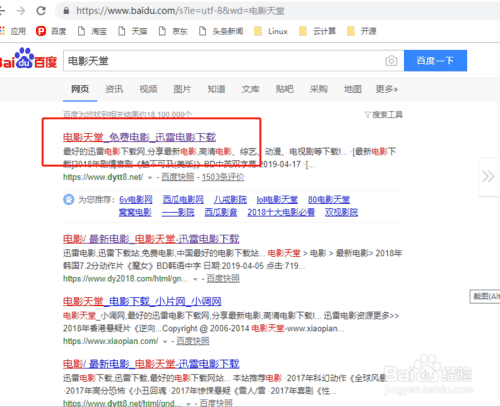Open result 电影天堂_电影下载_小片网_小调网

(142, 301)
